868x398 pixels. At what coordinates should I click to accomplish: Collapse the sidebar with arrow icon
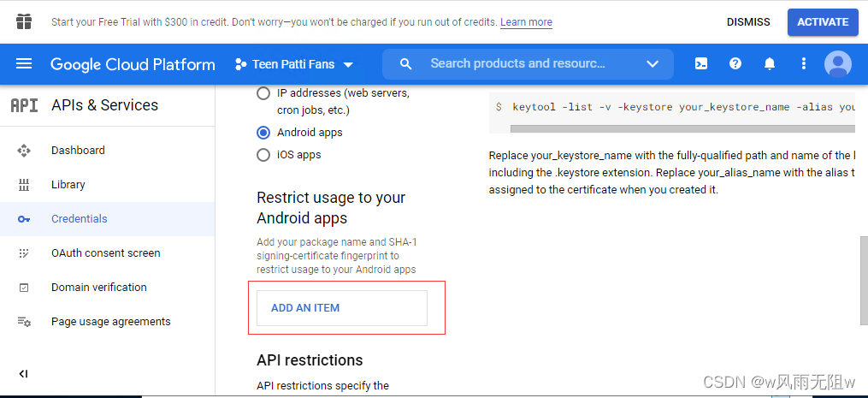point(23,373)
